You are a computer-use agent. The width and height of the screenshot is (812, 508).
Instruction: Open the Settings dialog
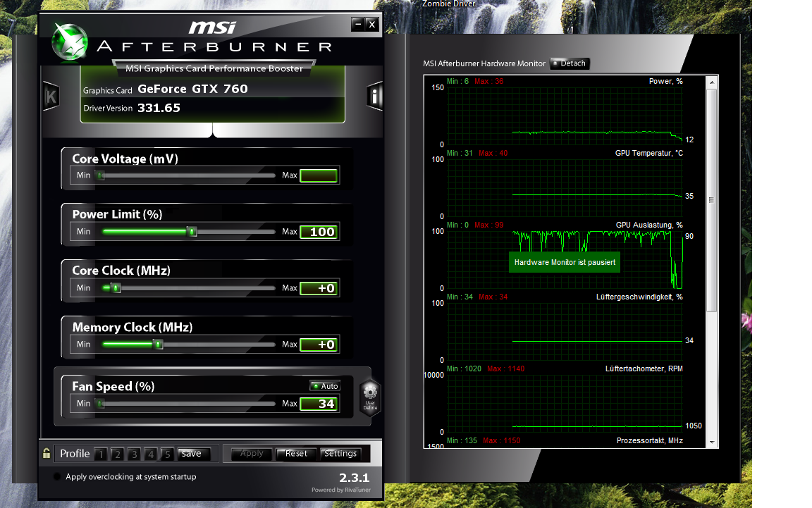tap(340, 454)
